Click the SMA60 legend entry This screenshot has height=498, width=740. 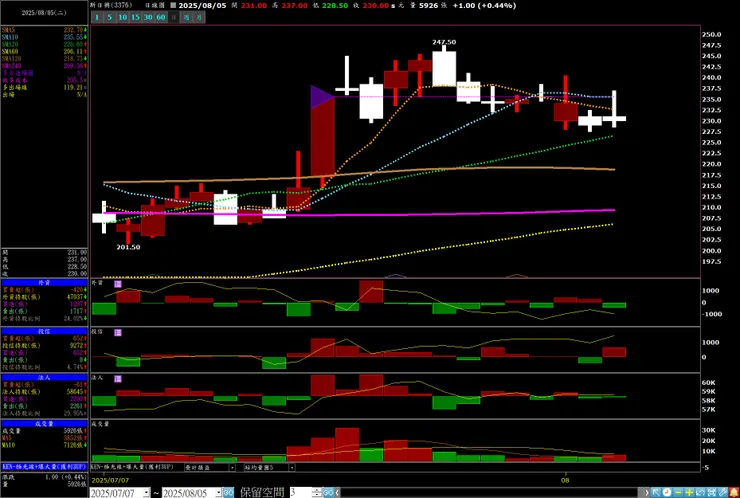44,51
